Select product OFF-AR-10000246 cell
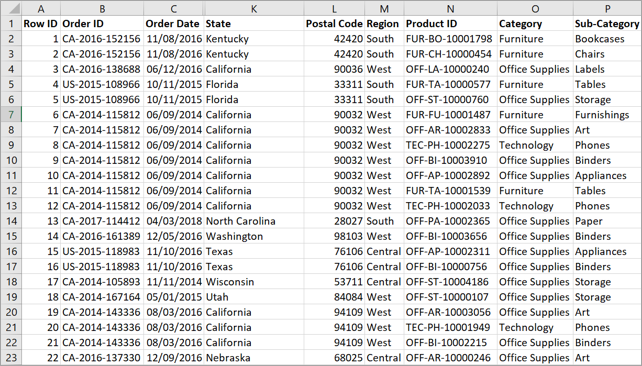Screen dimensions: 642x366 tap(450, 357)
